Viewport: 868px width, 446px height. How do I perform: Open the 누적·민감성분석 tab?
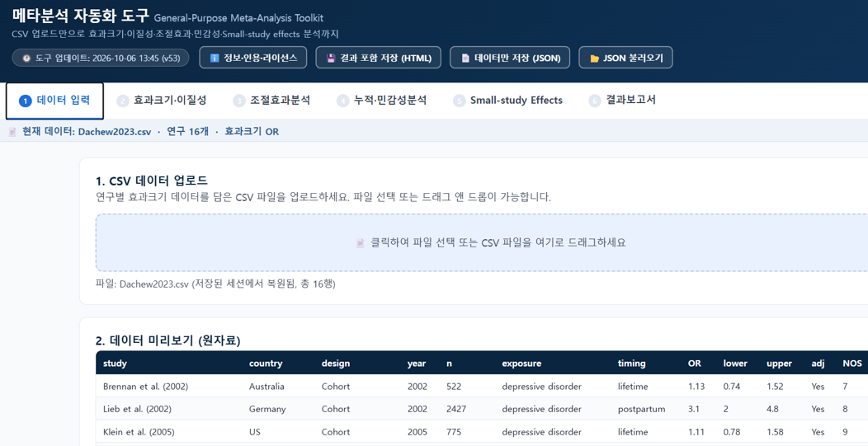coord(382,101)
